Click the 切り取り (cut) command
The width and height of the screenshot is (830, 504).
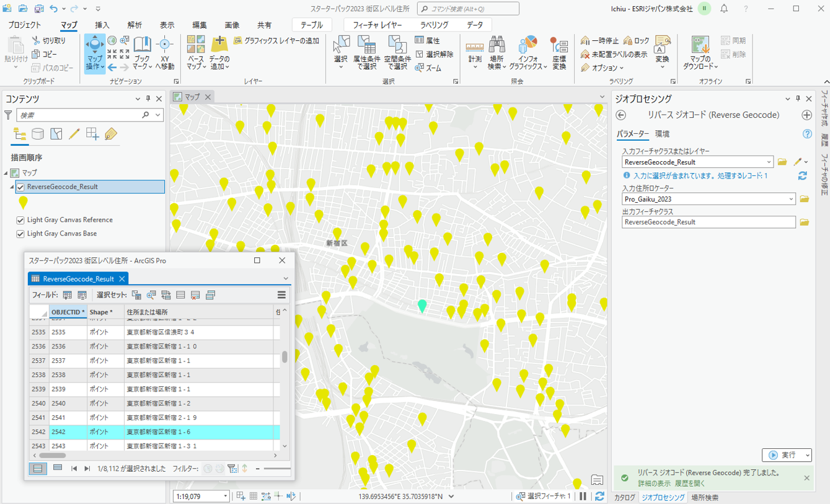coord(48,41)
